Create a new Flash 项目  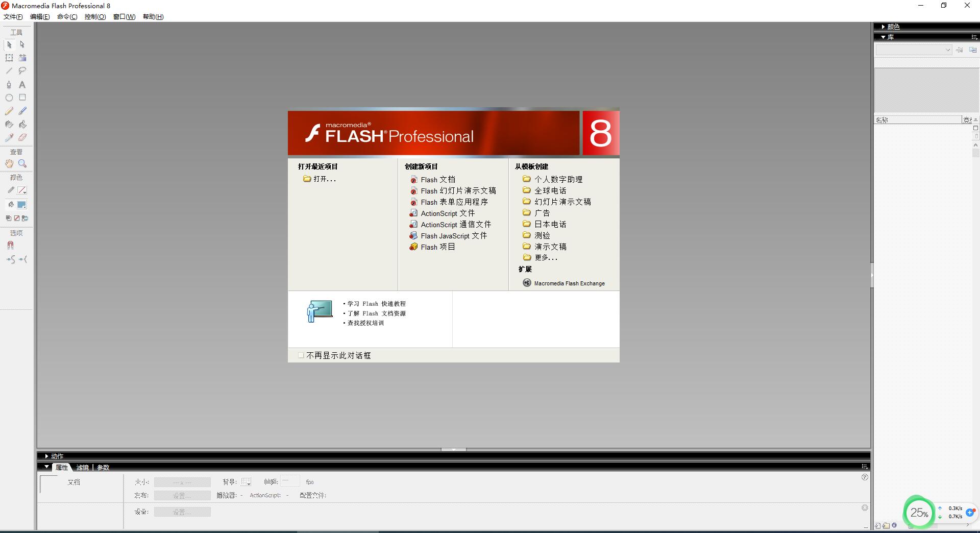[432, 247]
